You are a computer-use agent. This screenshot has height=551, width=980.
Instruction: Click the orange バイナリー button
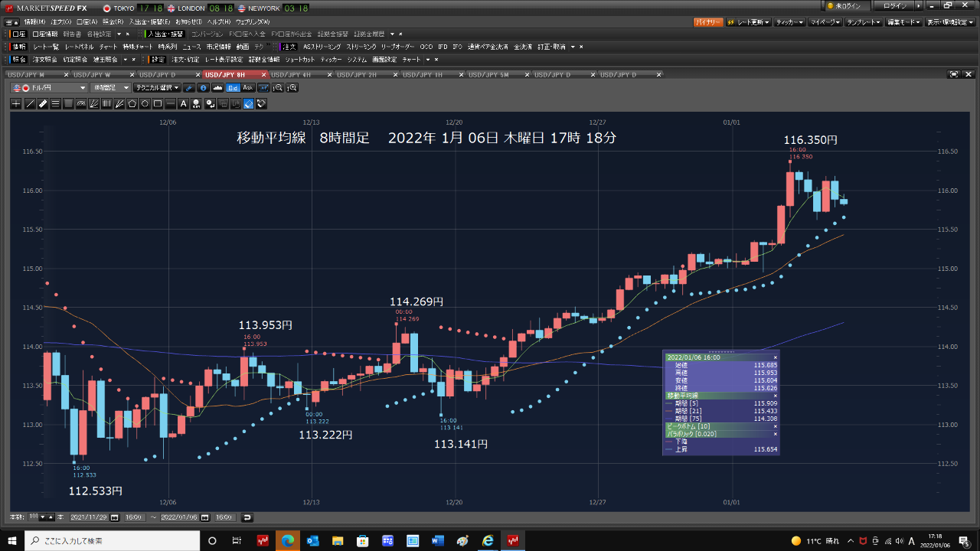tap(707, 22)
